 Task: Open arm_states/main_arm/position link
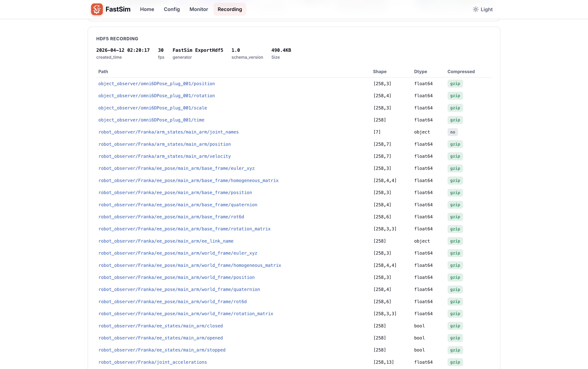(165, 144)
